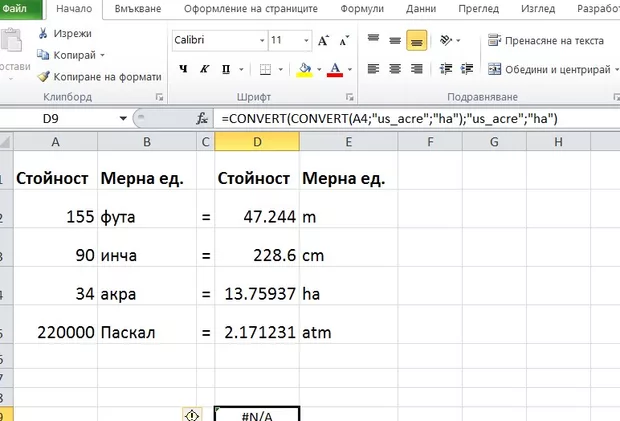Select middle vertical alignment icon

pyautogui.click(x=395, y=40)
